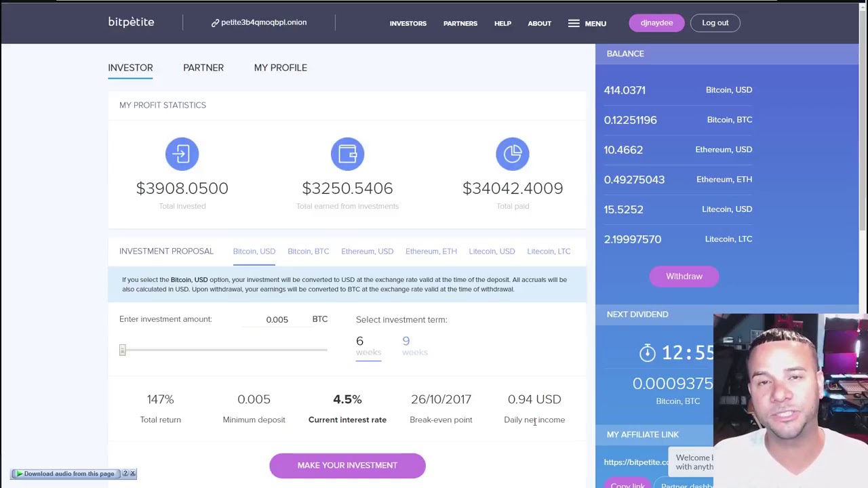Screen dimensions: 868x488
Task: Click the question mark on download bar
Action: click(125, 474)
